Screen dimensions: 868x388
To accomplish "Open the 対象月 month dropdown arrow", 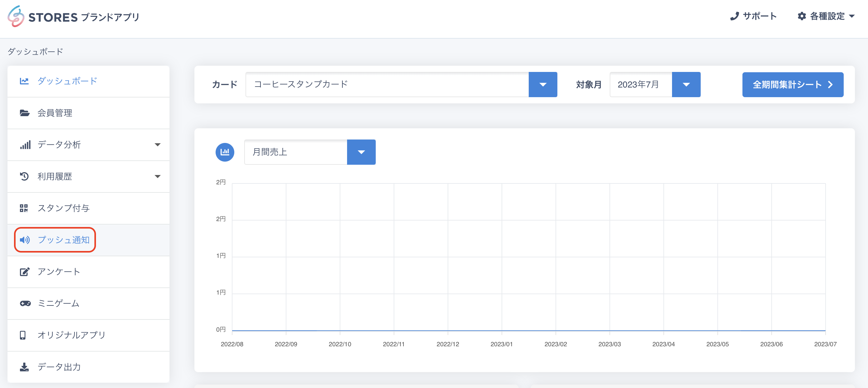I will pos(686,84).
